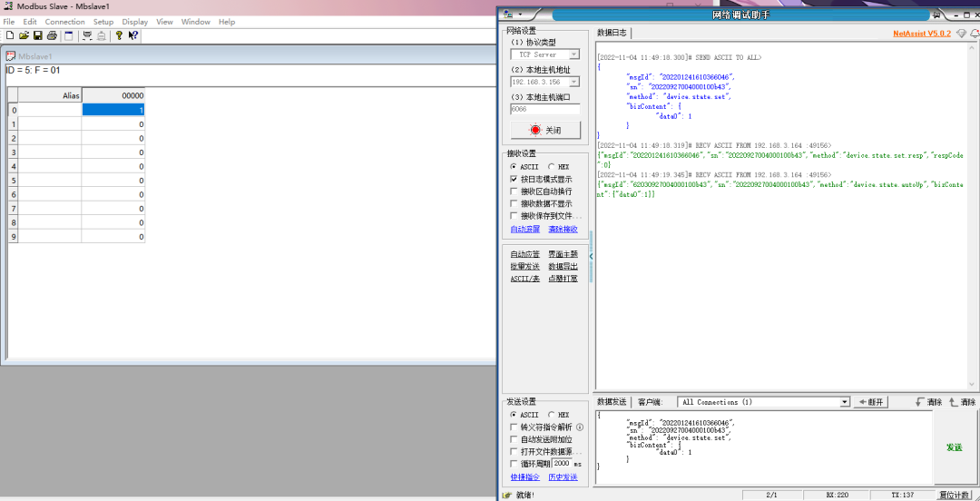Enable 转义符指令解析 checkbox
Viewport: 980px width, 501px height.
[x=514, y=427]
